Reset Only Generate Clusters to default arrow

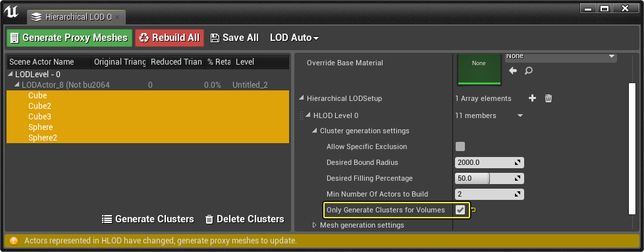[x=473, y=210]
